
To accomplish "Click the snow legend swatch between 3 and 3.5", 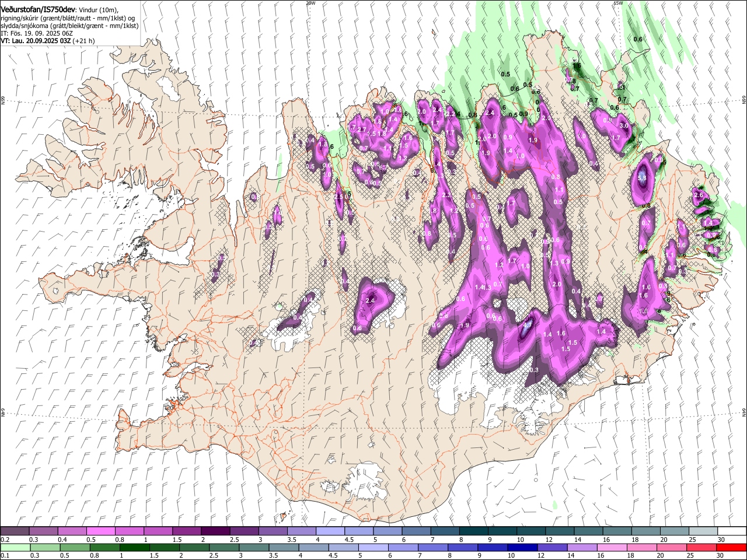I will pyautogui.click(x=272, y=531).
